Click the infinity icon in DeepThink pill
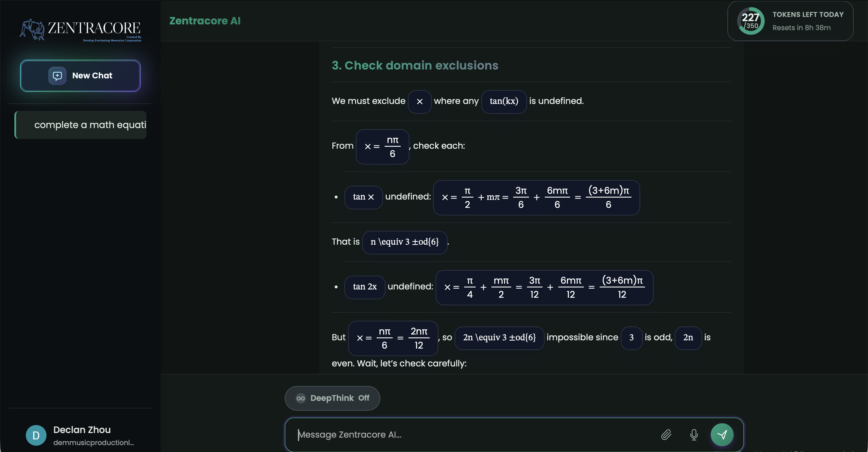The width and height of the screenshot is (868, 452). click(x=301, y=398)
